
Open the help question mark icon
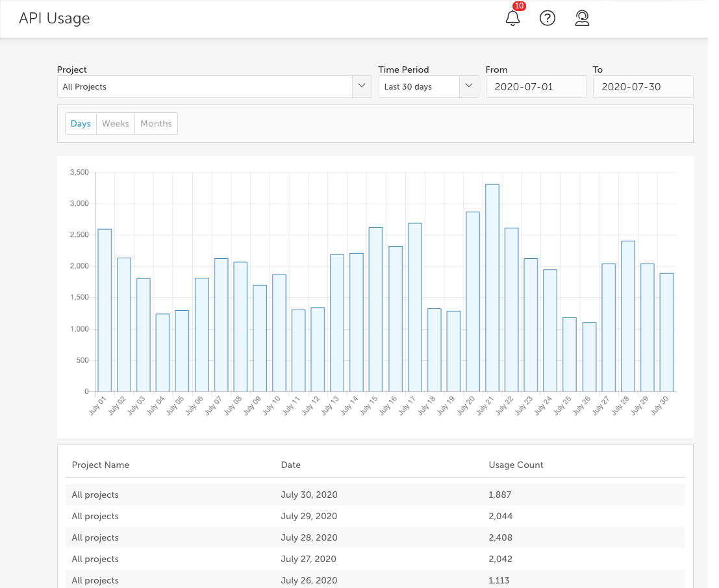point(548,18)
